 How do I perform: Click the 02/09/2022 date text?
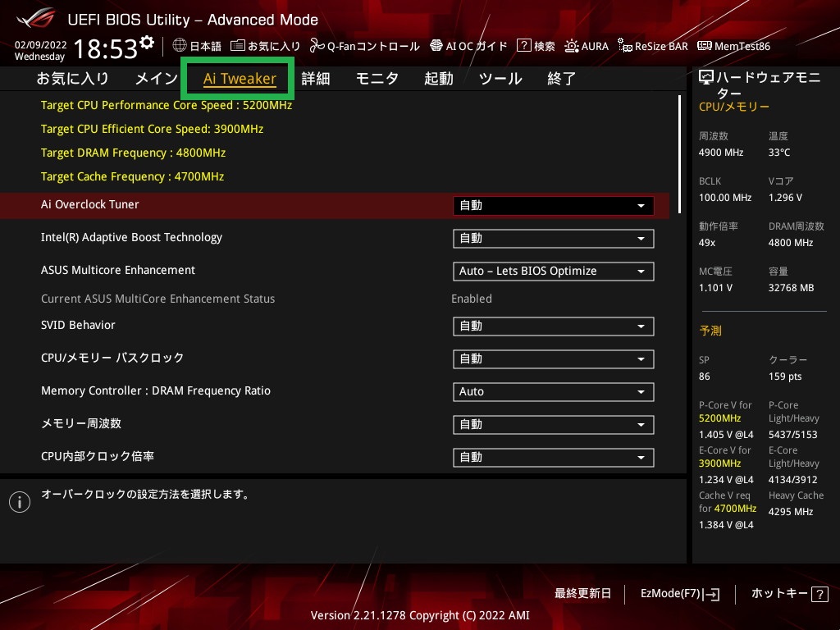pos(41,45)
